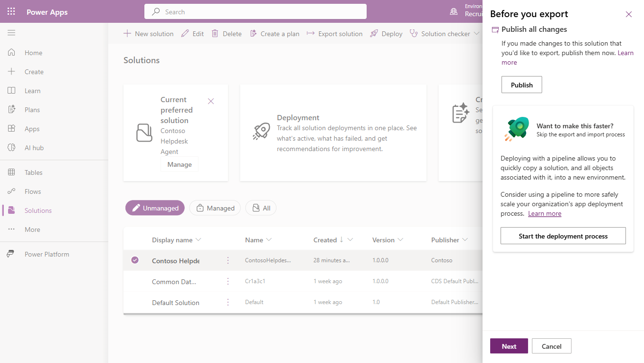Click ContosoHelpdes... name cell
This screenshot has height=363, width=644.
[268, 260]
